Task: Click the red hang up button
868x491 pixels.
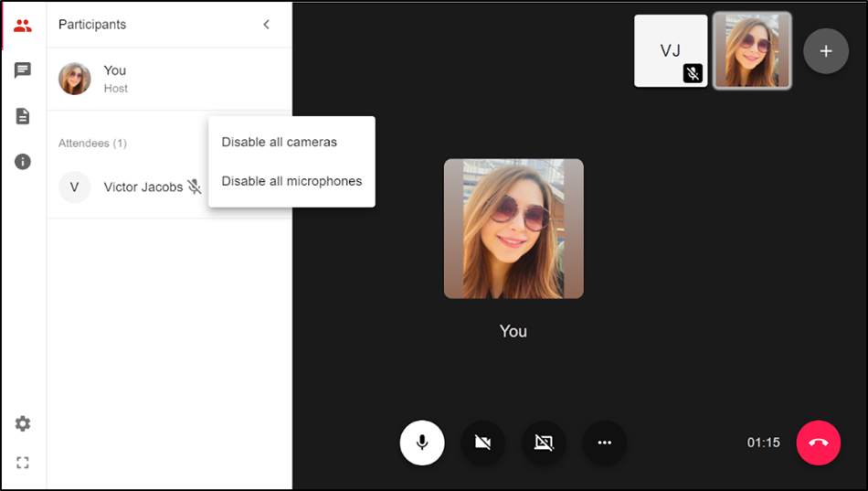Action: [818, 443]
